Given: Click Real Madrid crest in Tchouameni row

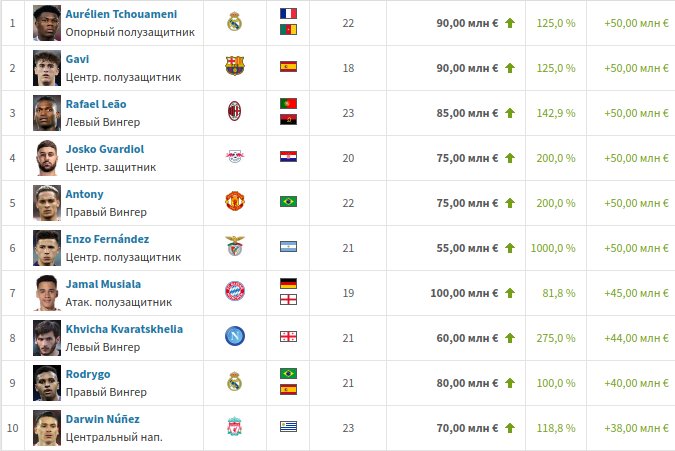Looking at the screenshot, I should [235, 21].
